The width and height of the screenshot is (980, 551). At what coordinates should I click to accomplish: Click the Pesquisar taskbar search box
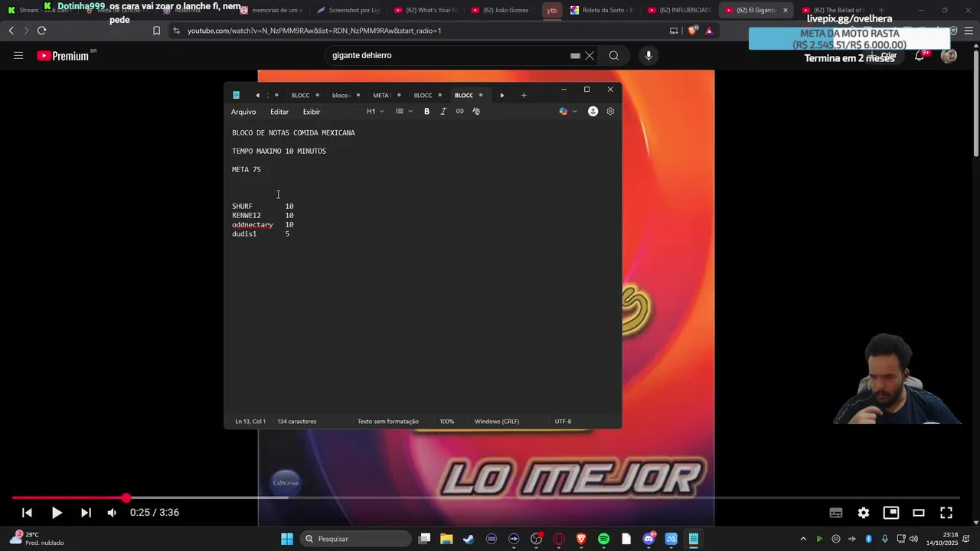(355, 539)
